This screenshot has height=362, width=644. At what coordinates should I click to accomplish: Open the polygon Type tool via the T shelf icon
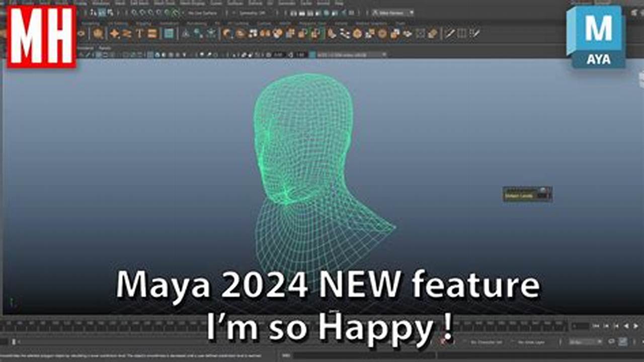(x=139, y=33)
